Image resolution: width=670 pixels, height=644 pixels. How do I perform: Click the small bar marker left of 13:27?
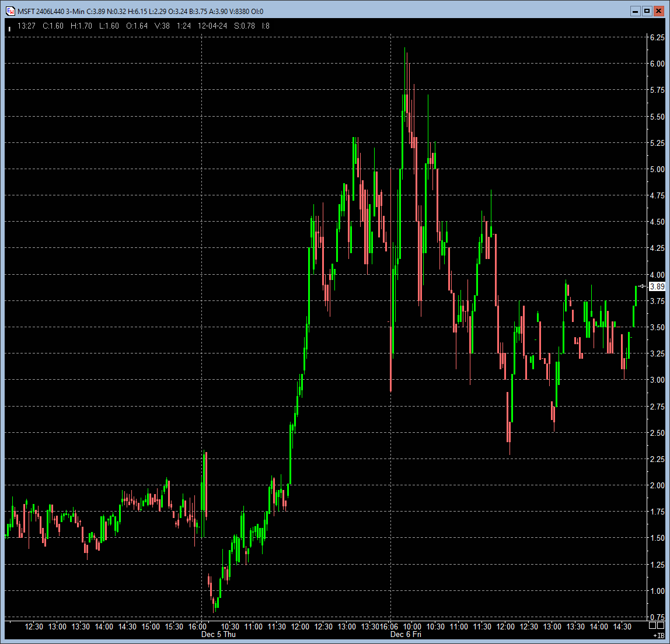(x=10, y=29)
